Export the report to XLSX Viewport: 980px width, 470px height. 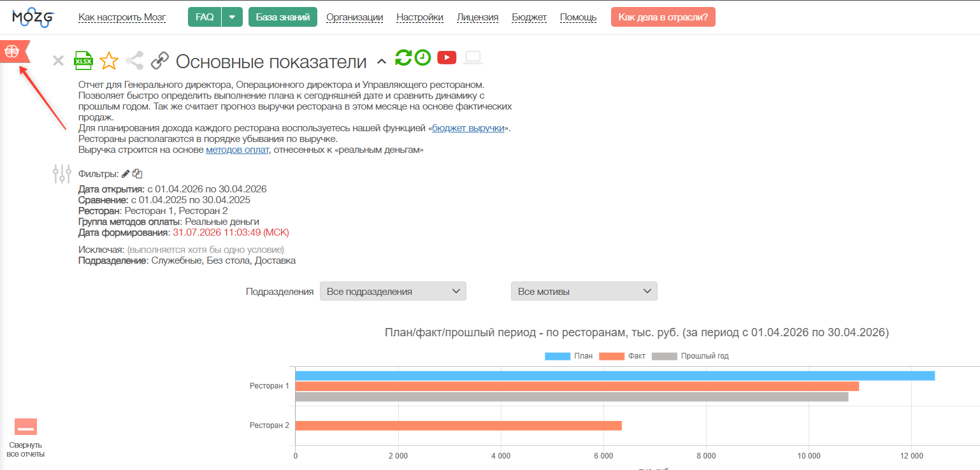(83, 61)
